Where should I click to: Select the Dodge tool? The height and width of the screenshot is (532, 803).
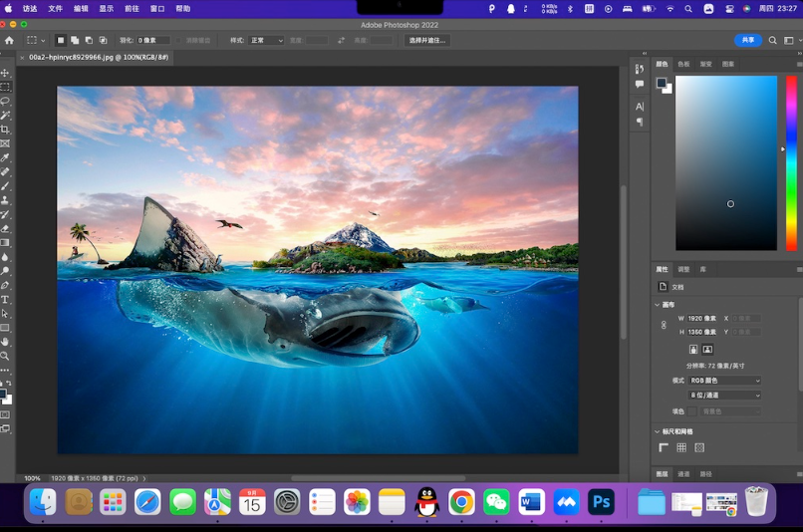tap(5, 271)
